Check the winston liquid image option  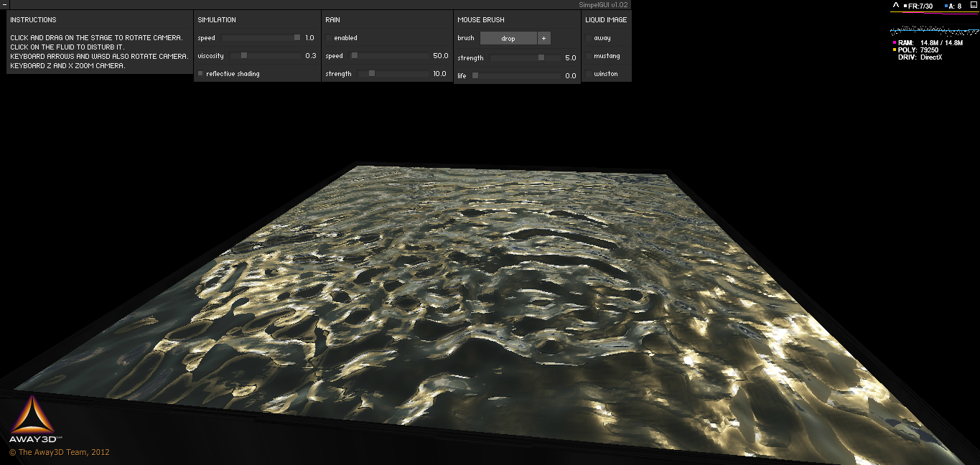pos(589,74)
